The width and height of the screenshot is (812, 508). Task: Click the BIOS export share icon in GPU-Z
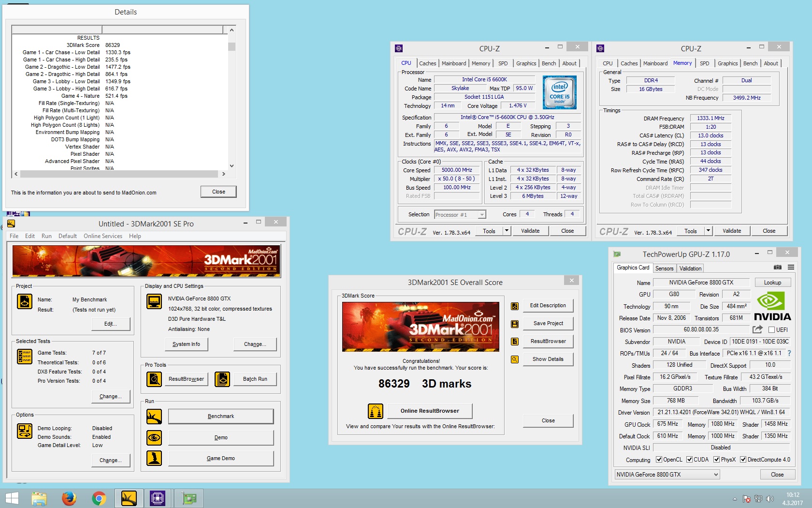click(x=757, y=329)
